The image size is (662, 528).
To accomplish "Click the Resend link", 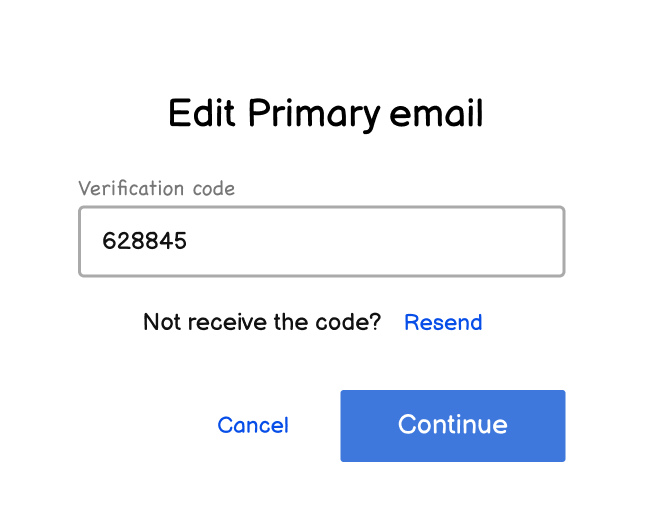I will pyautogui.click(x=443, y=322).
